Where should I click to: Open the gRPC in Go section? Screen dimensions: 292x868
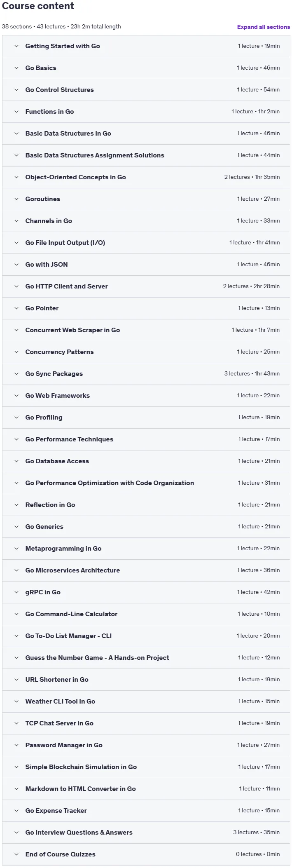pyautogui.click(x=146, y=592)
